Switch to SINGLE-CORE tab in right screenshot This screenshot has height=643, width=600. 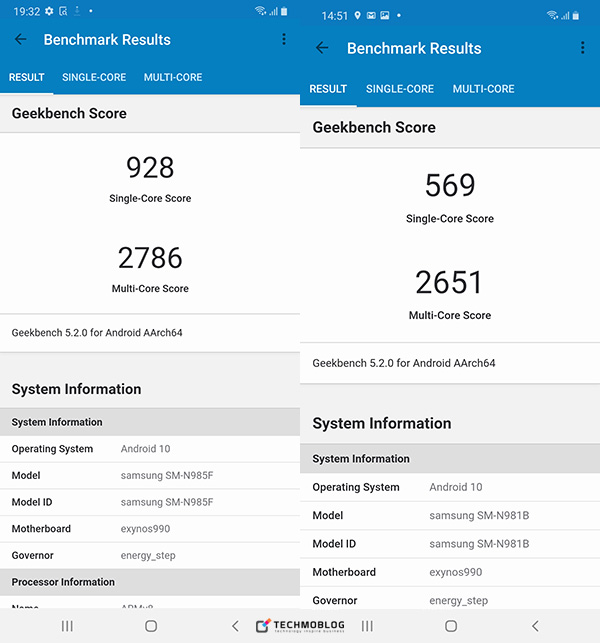click(400, 89)
